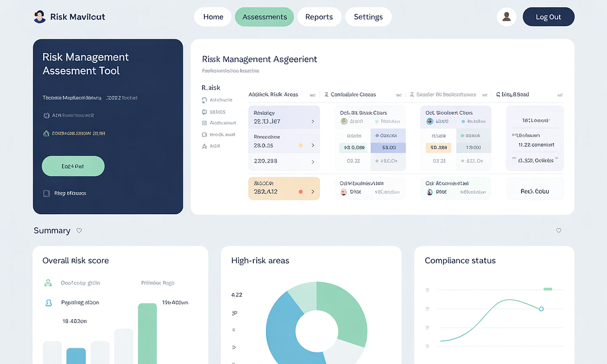The height and width of the screenshot is (364, 607).
Task: Open the Risk Areas column sort dropdown
Action: click(x=312, y=95)
